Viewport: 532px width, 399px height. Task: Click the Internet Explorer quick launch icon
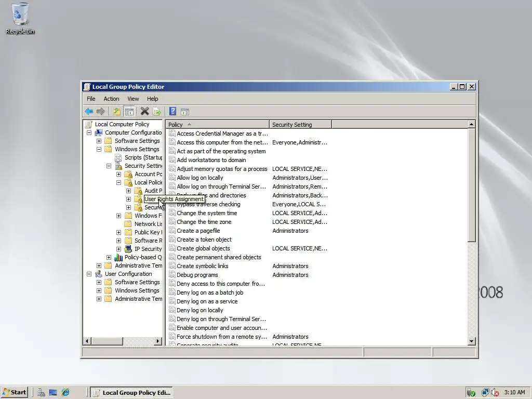(65, 393)
